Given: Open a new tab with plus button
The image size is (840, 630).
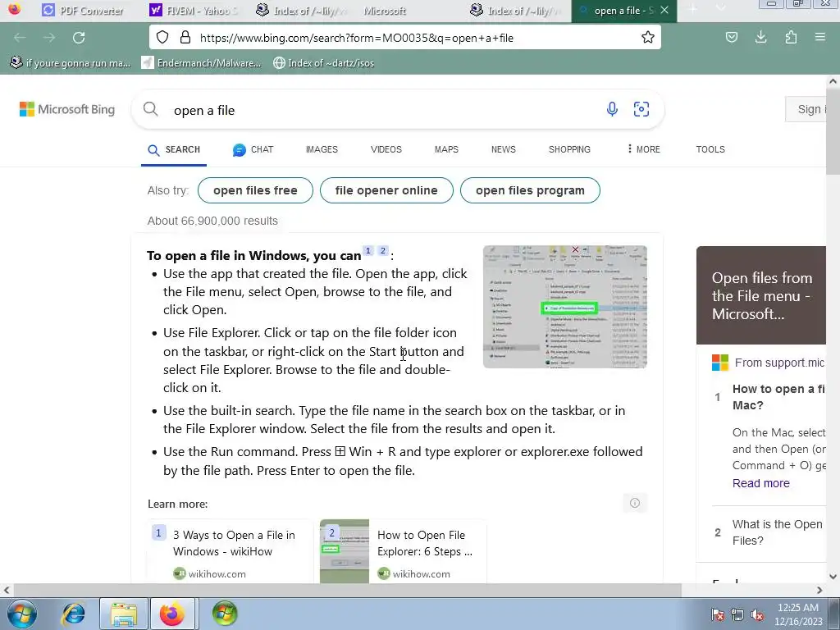Looking at the screenshot, I should click(x=692, y=9).
